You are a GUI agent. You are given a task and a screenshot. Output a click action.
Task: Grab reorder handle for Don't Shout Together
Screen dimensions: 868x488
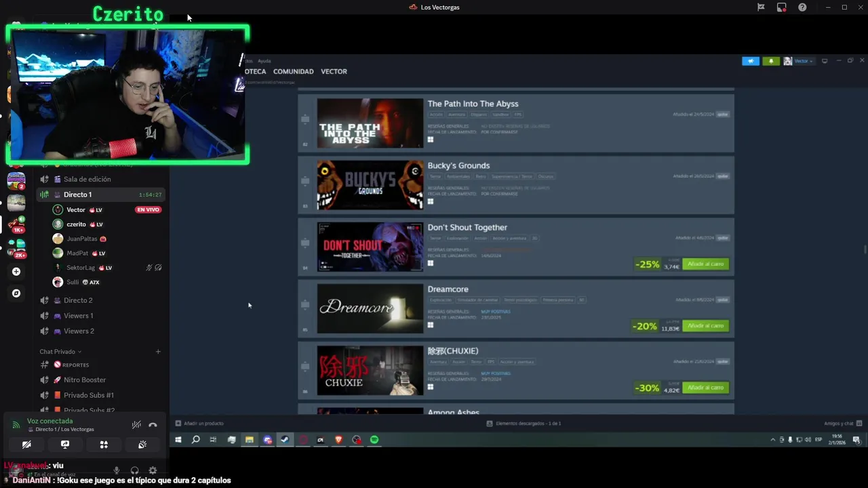(305, 243)
